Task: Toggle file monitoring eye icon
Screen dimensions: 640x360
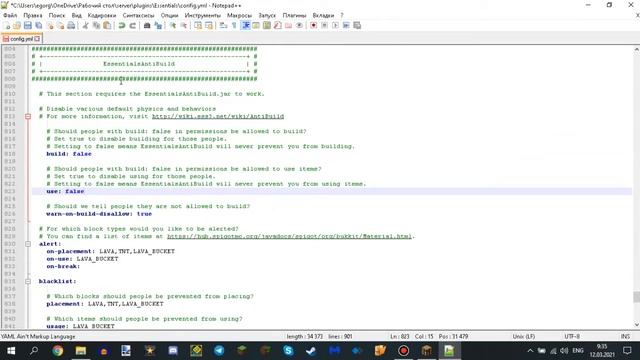Action: (299, 26)
